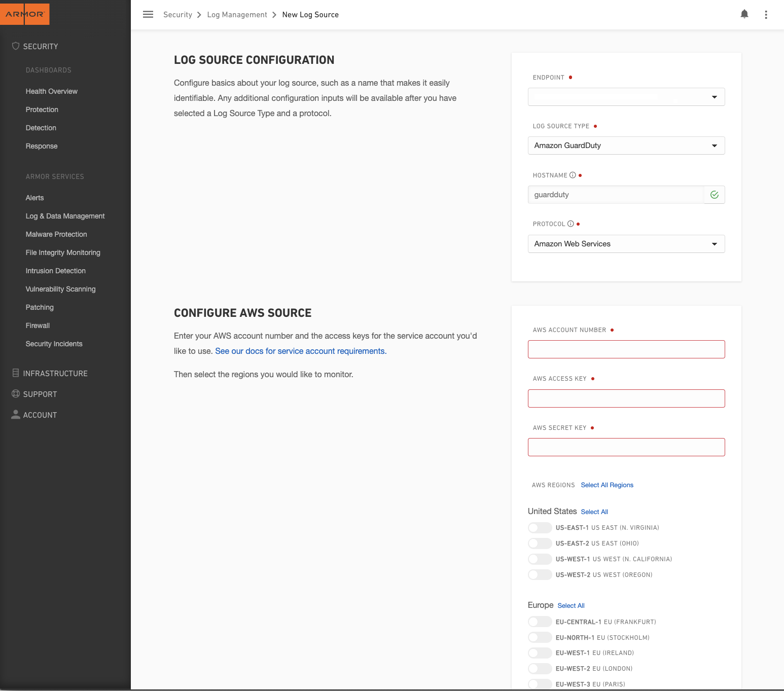The image size is (784, 691).
Task: Open Intrusion Detection
Action: [x=56, y=271]
